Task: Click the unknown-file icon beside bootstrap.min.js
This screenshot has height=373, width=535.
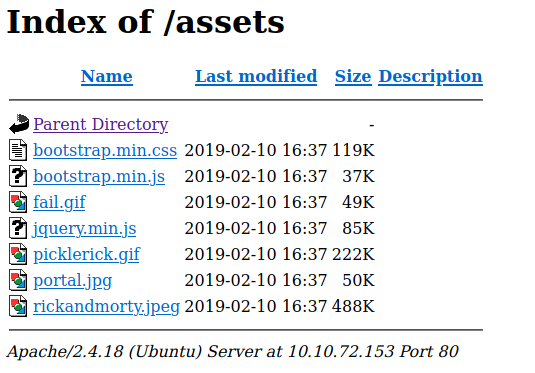Action: click(18, 176)
